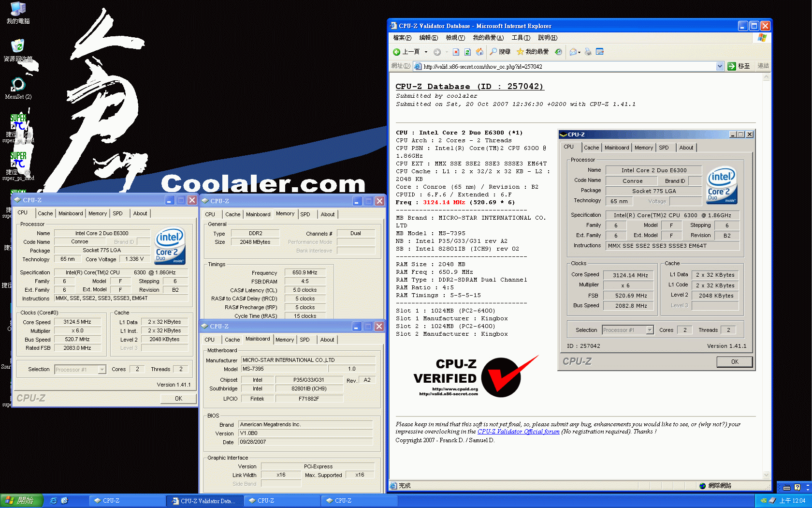This screenshot has height=508, width=812.
Task: Click the Edit page icon in IE toolbar
Action: (x=600, y=52)
